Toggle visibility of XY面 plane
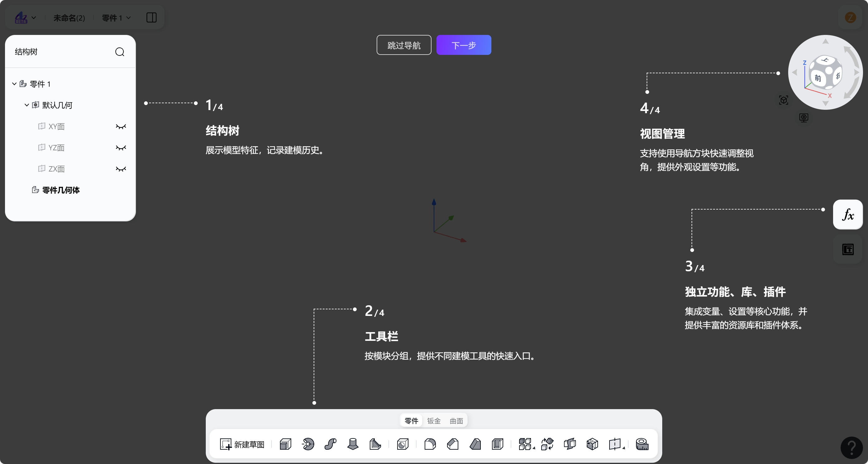The width and height of the screenshot is (868, 464). (x=121, y=127)
